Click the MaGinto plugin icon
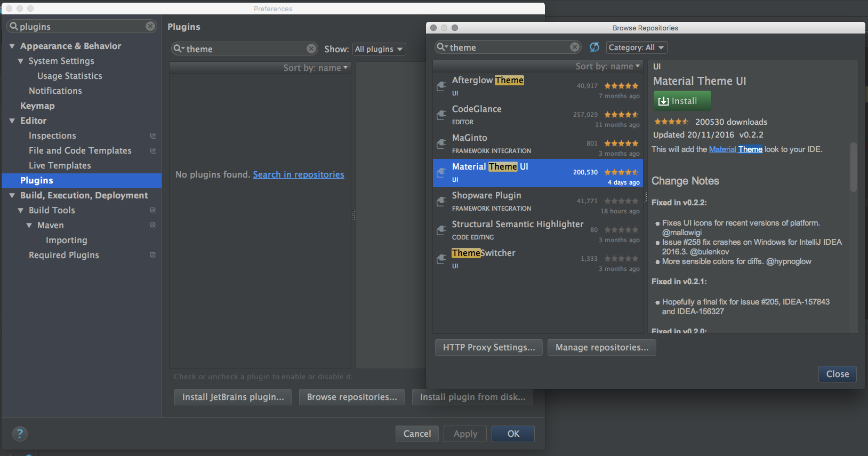Viewport: 868px width, 456px height. [x=441, y=143]
